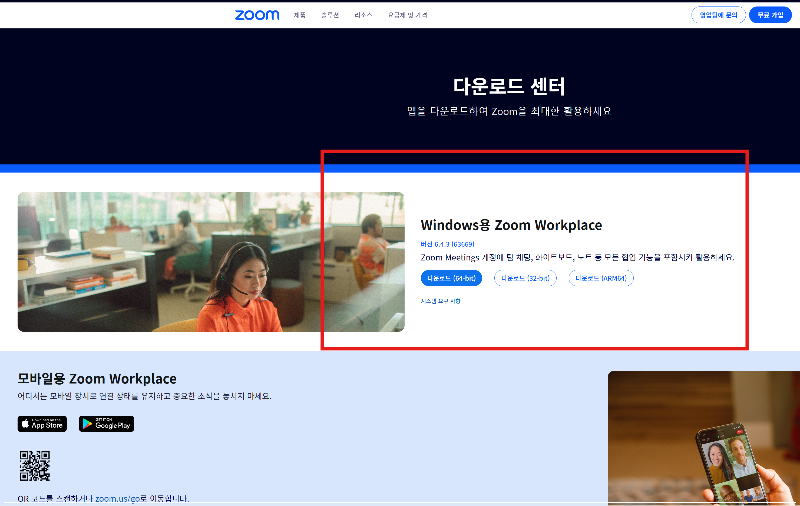800x506 pixels.
Task: Click the 모바일용 Zoom Workplace heading
Action: 97,378
